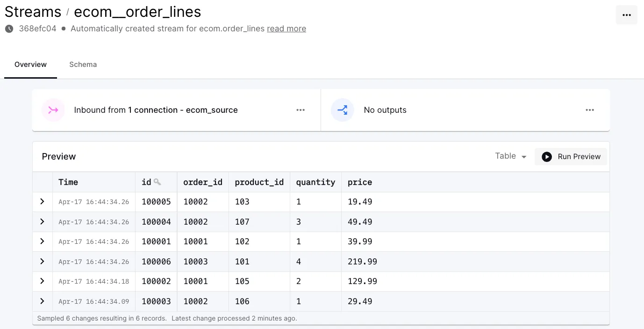The height and width of the screenshot is (329, 644).
Task: Click the order_id column header
Action: pyautogui.click(x=203, y=182)
